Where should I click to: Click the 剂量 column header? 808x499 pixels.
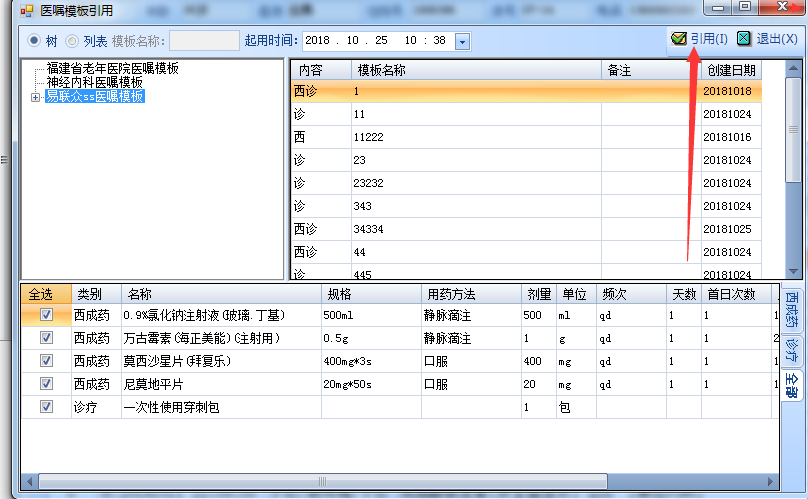(538, 294)
